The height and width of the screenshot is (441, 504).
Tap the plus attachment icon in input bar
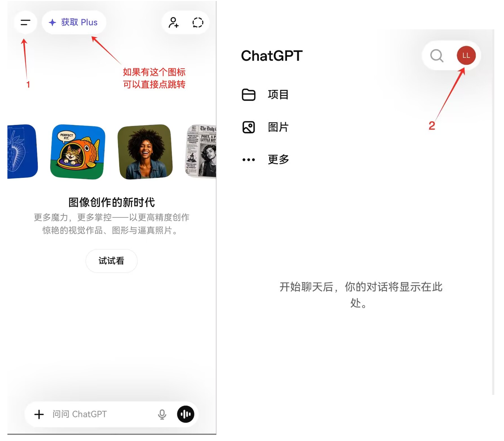coord(39,414)
